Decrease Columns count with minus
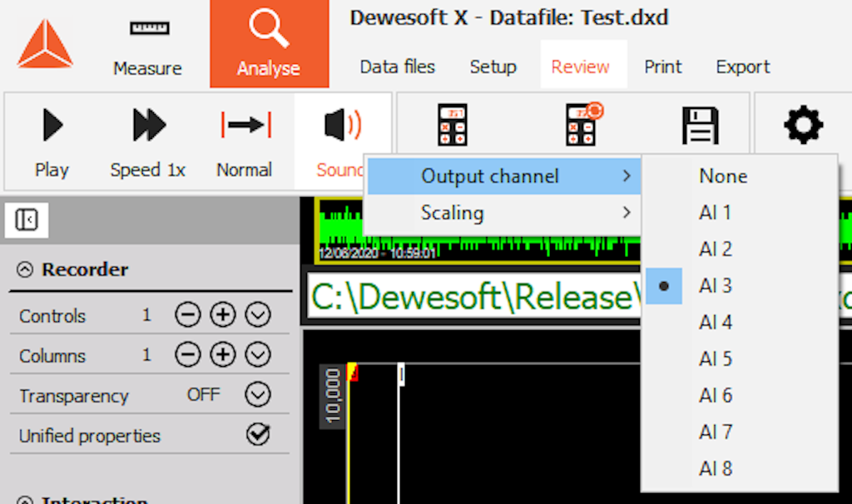Image resolution: width=852 pixels, height=504 pixels. click(188, 354)
